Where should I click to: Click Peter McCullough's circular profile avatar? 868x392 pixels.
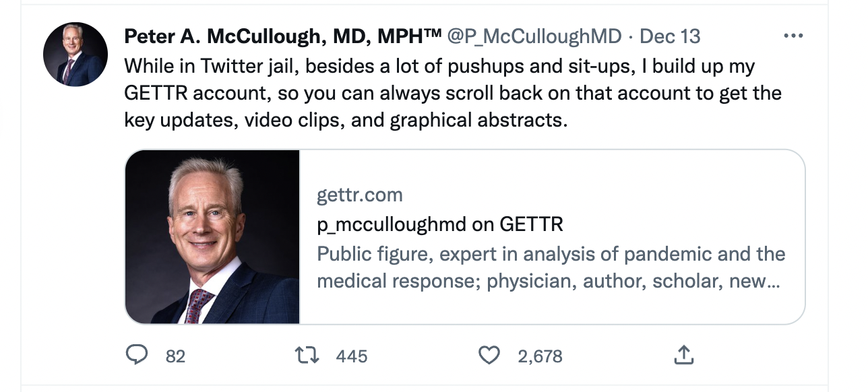pos(75,54)
